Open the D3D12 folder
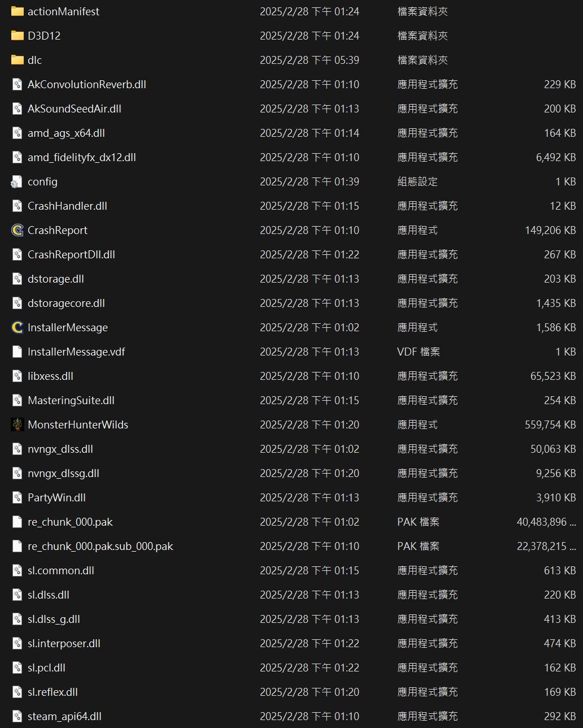The width and height of the screenshot is (583, 728). 17,35
